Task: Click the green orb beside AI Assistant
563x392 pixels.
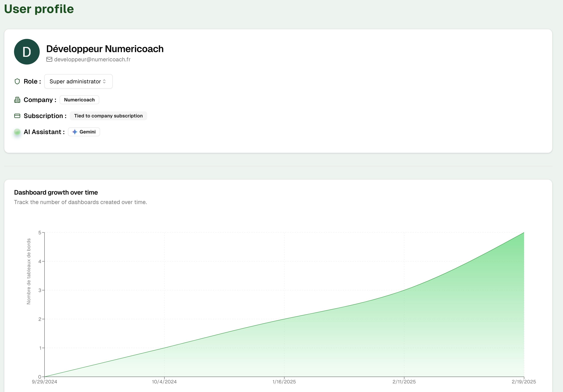Action: pos(17,132)
